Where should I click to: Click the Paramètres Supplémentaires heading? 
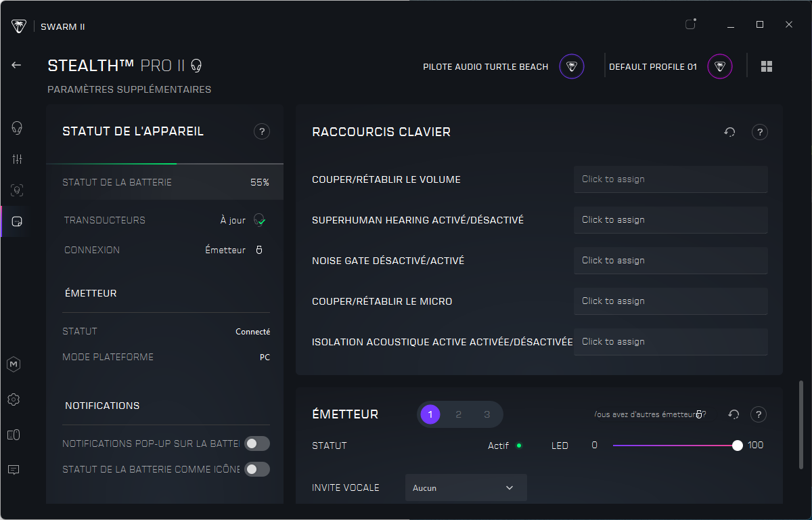pyautogui.click(x=129, y=89)
